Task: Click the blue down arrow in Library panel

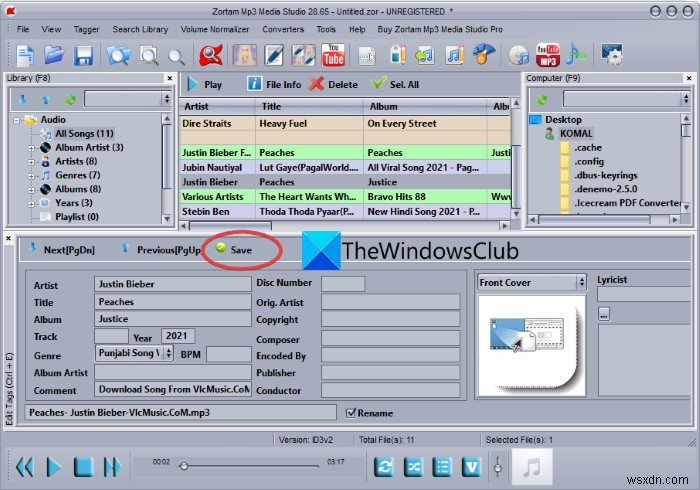Action: click(x=22, y=99)
